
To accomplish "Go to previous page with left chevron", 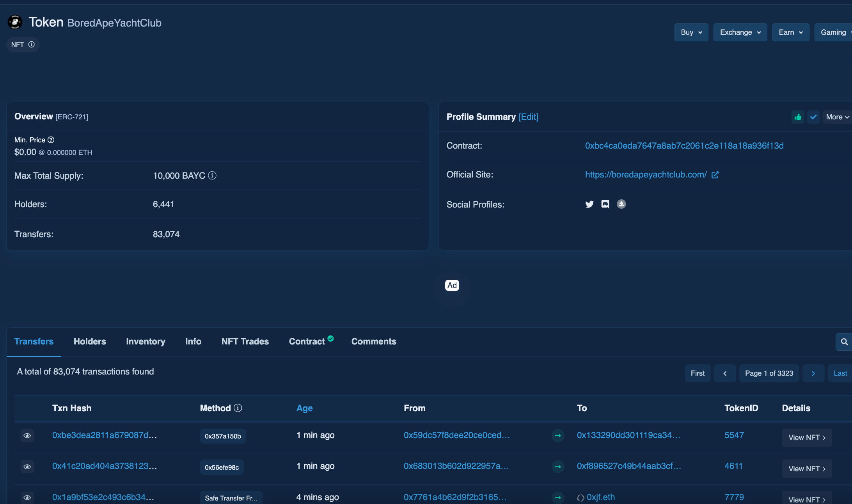I will tap(725, 373).
